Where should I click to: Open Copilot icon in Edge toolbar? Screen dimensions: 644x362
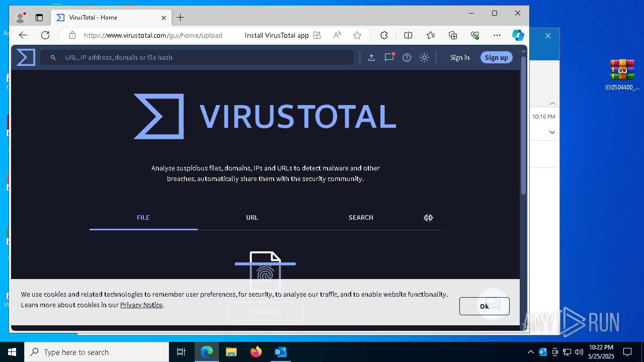(518, 35)
